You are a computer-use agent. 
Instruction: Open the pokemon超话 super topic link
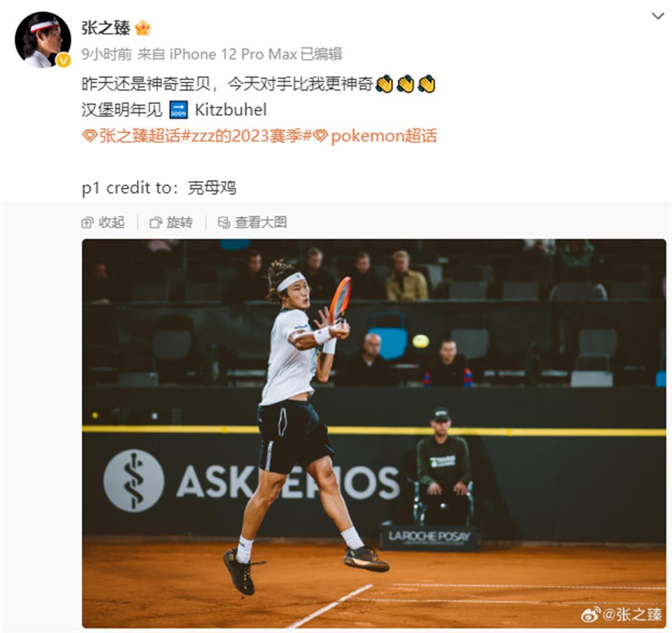coord(384,136)
